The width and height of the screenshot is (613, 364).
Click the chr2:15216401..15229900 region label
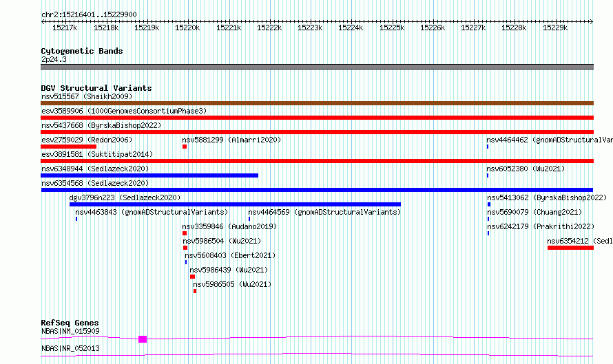89,14
